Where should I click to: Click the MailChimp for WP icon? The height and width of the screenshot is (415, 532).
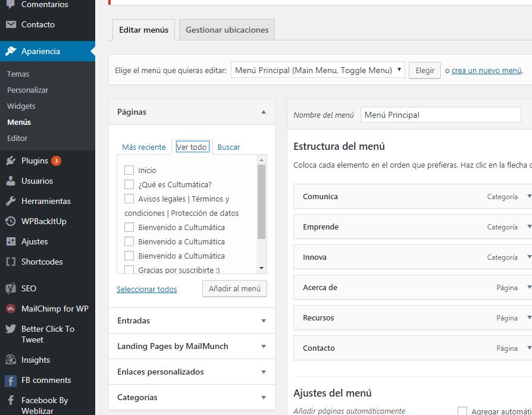click(x=11, y=309)
